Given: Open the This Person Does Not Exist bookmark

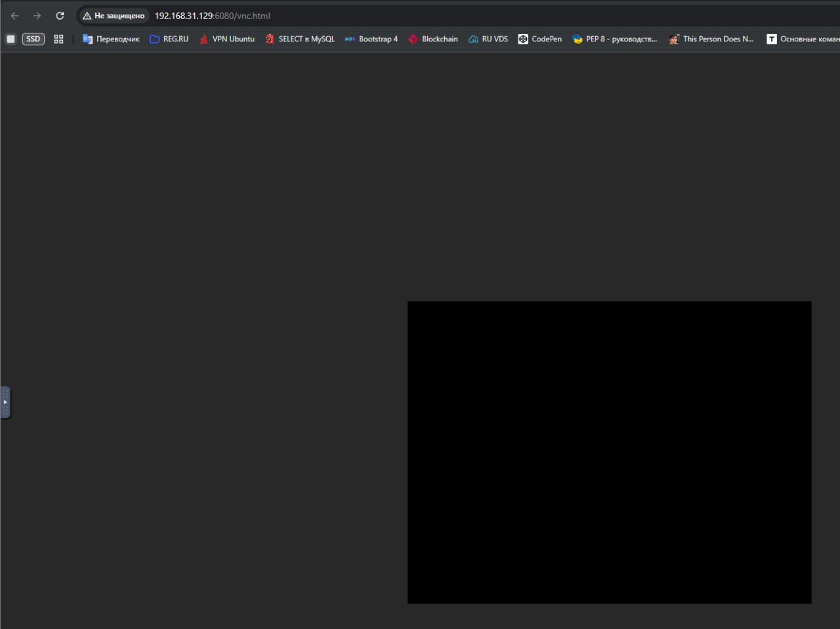Looking at the screenshot, I should (711, 39).
